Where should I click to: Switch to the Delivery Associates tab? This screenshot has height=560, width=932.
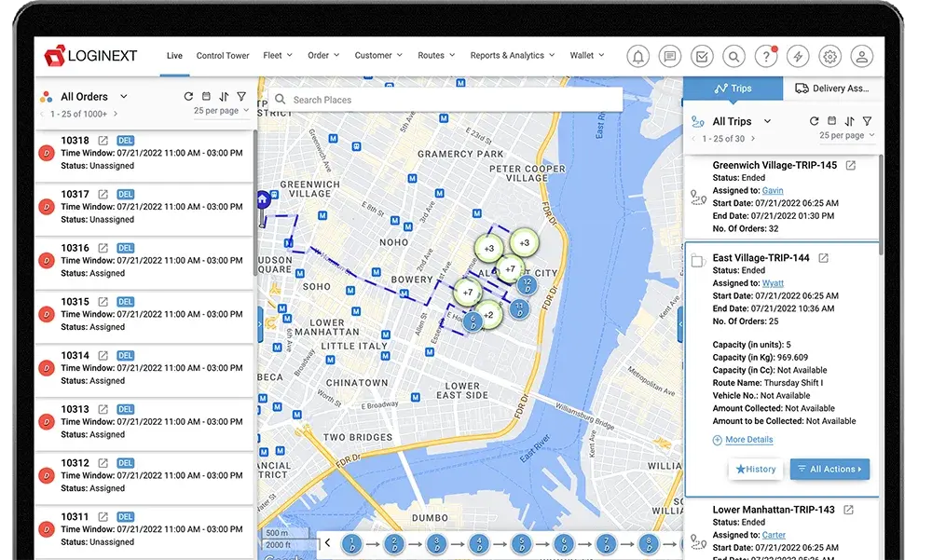(831, 89)
